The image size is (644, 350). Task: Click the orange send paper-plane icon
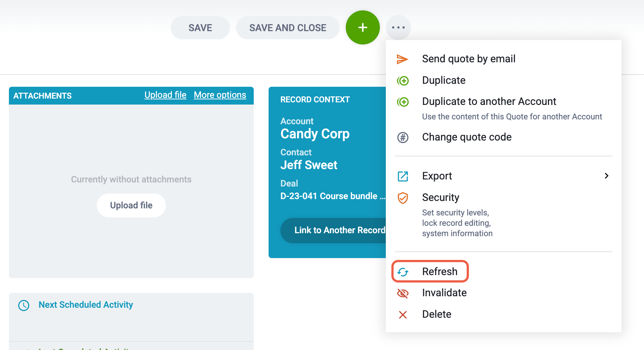[402, 59]
